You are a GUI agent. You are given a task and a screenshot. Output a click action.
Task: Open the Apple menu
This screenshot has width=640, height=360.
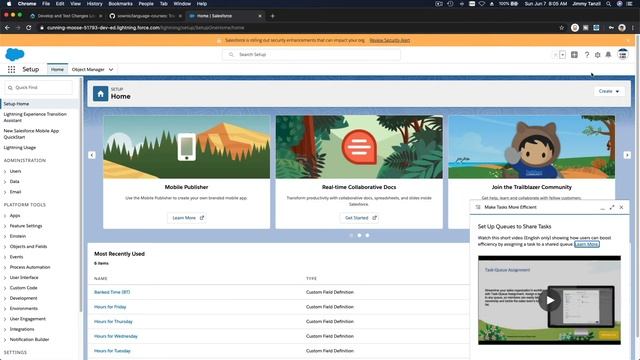click(9, 4)
